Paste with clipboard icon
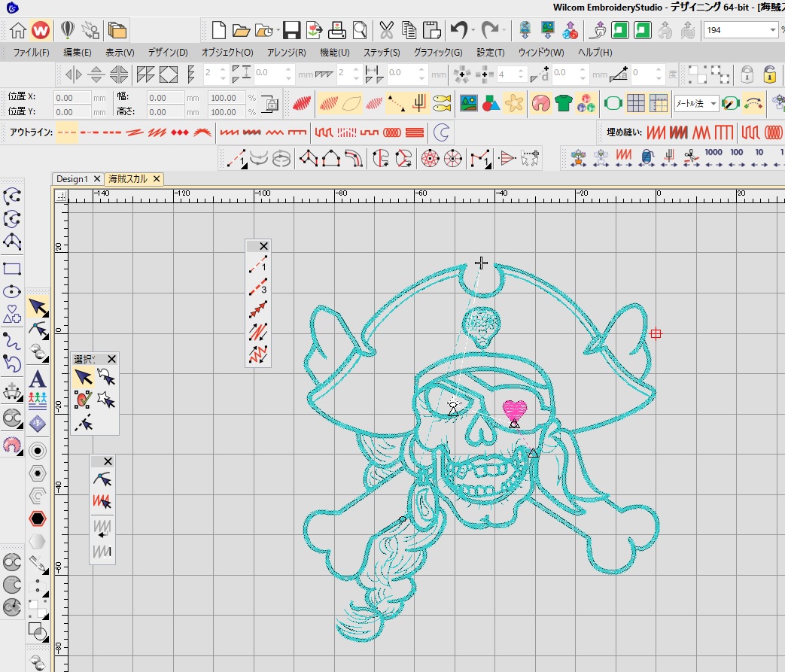 [431, 31]
